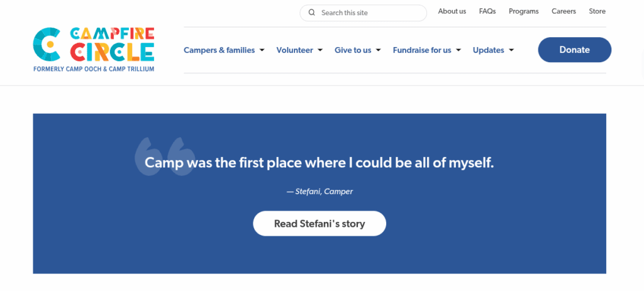Click the search magnifier icon
644x291 pixels.
(312, 13)
